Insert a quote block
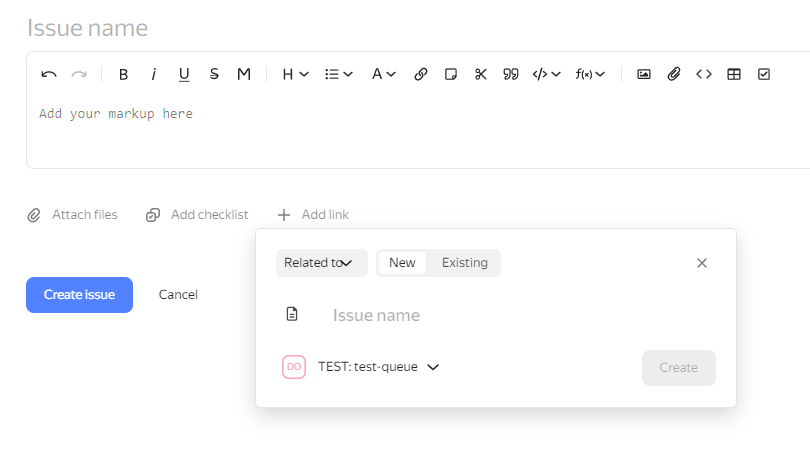The width and height of the screenshot is (810, 465). click(510, 74)
